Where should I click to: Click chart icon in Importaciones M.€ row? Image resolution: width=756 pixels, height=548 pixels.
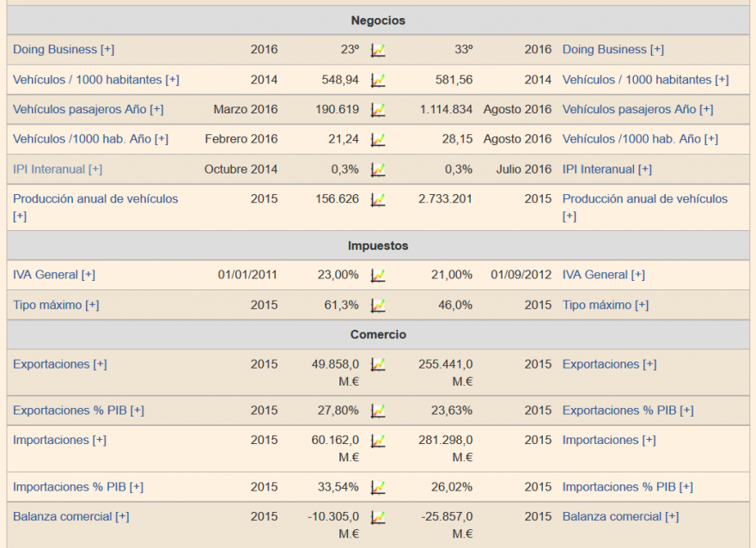[378, 441]
